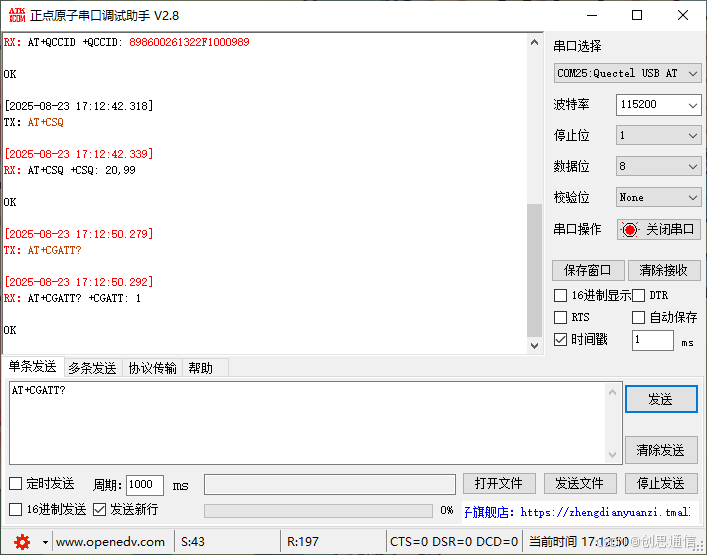The image size is (707, 555).
Task: Enable the 定时发送 checkbox
Action: click(x=16, y=484)
